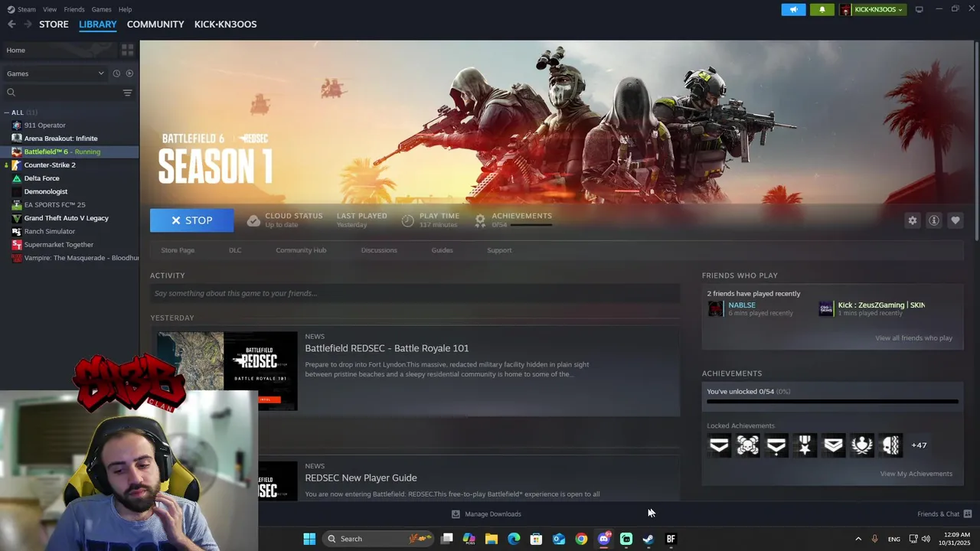Click the library search field
Viewport: 980px width, 551px height.
tap(63, 93)
